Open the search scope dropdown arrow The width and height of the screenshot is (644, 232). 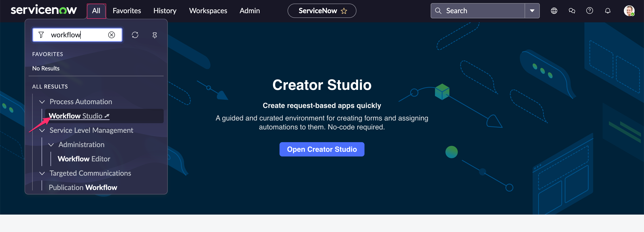532,11
